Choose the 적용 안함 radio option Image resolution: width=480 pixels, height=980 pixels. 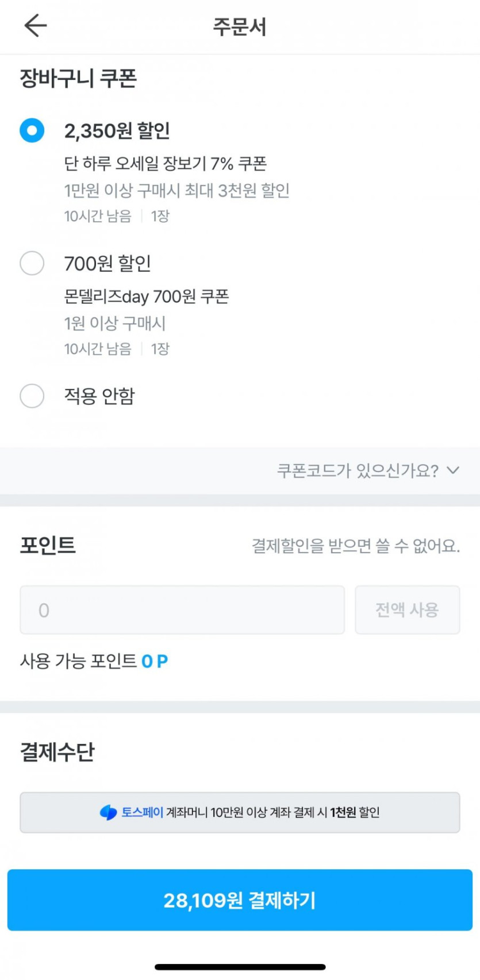[32, 396]
